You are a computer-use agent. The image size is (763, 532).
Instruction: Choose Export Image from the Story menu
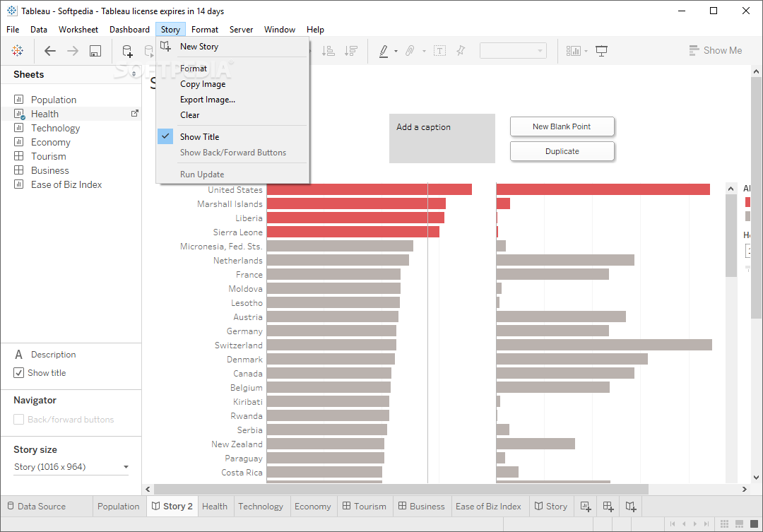point(232,100)
